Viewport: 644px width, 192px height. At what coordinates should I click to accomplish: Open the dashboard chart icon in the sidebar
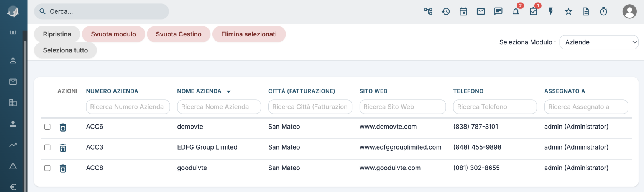point(13,33)
